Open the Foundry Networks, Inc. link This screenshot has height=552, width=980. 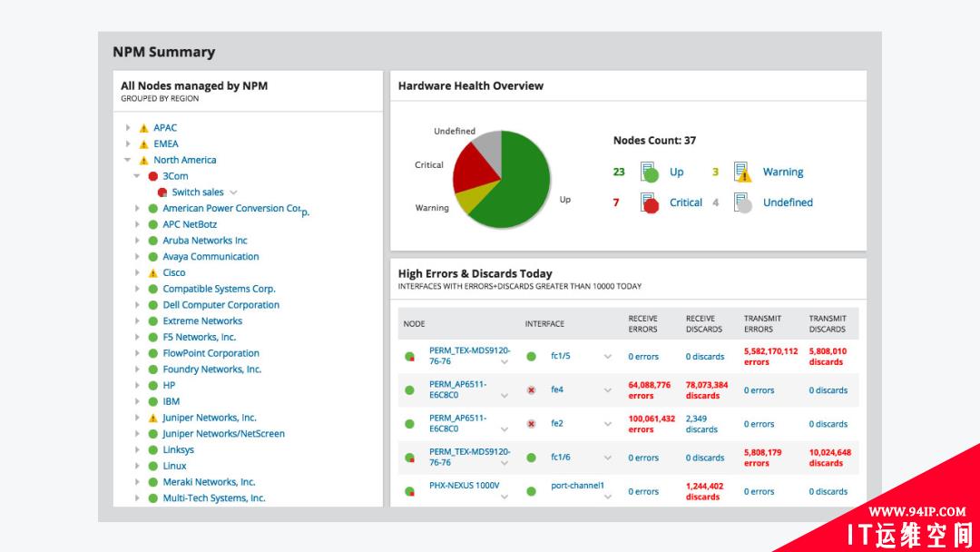pos(211,370)
